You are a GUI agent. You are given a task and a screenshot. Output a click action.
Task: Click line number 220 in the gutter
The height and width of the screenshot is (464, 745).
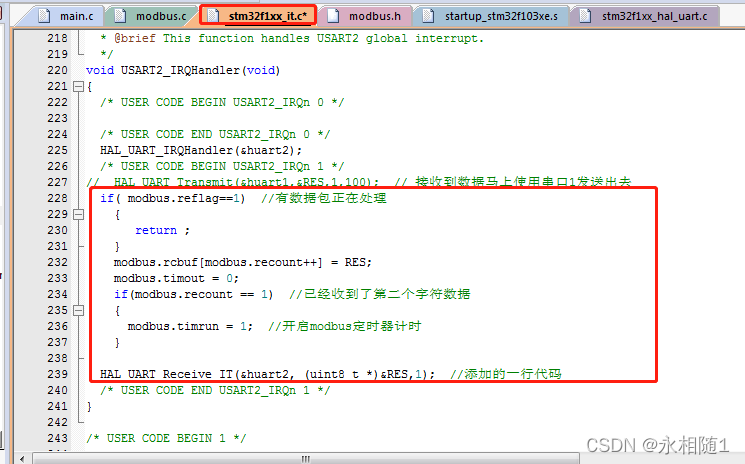[x=57, y=70]
